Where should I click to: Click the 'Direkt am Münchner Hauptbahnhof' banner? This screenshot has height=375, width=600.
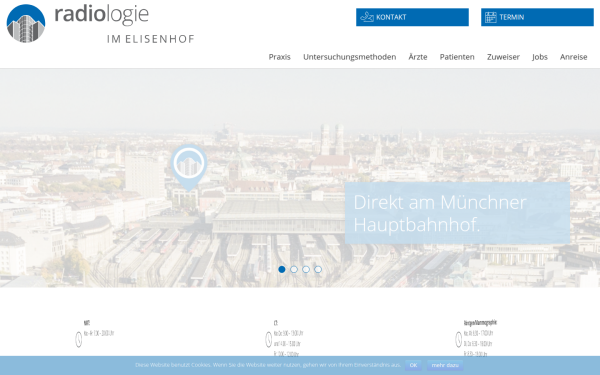pyautogui.click(x=457, y=213)
